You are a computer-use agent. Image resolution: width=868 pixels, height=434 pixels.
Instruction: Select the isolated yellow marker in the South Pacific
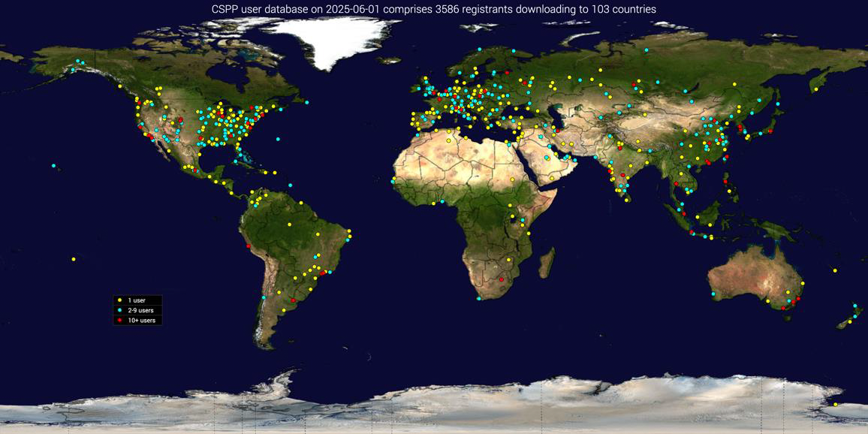pos(74,259)
